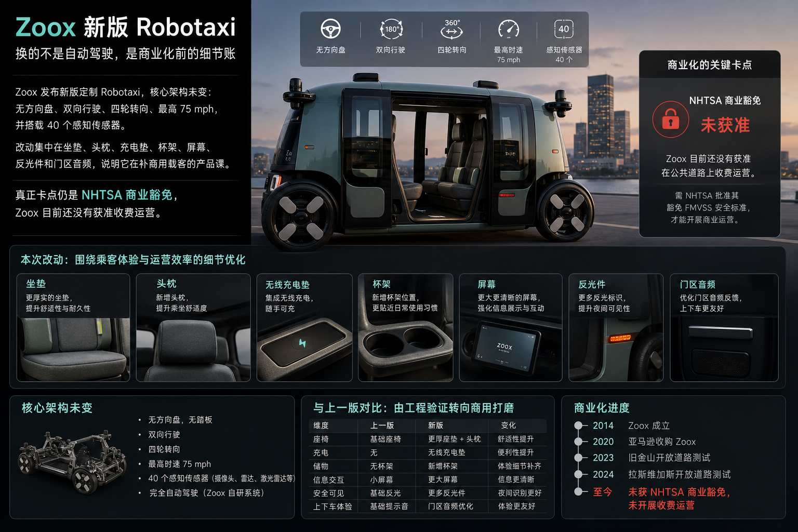Open the 反光件 reflector photo
The image size is (798, 532).
[x=616, y=350]
